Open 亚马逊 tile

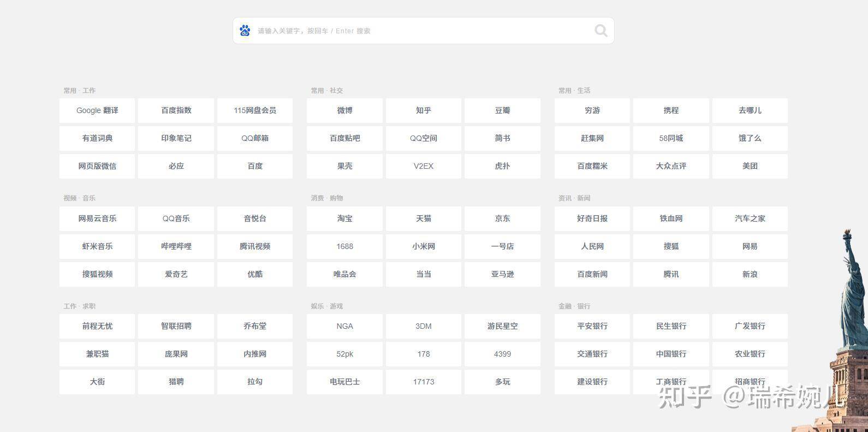(x=502, y=274)
